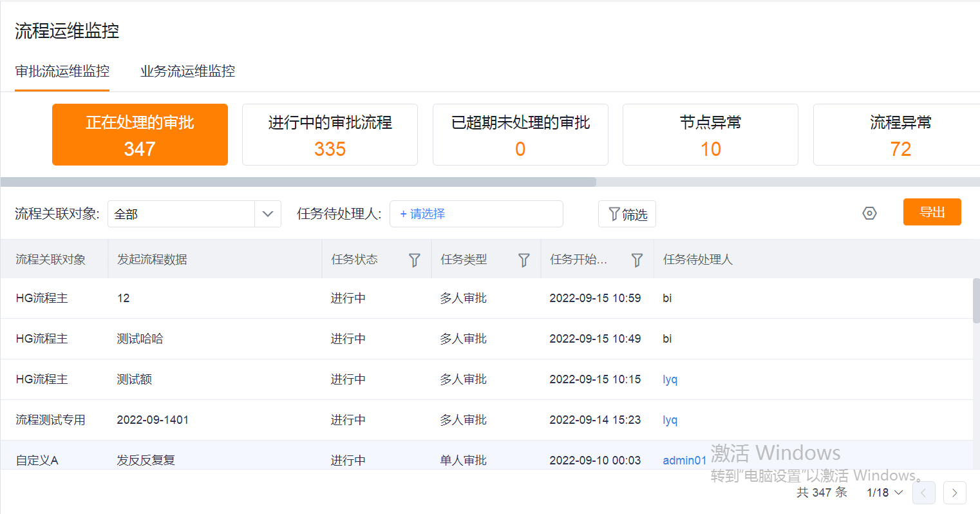The width and height of the screenshot is (980, 514).
Task: Click the orange 导出 export button
Action: 932,212
